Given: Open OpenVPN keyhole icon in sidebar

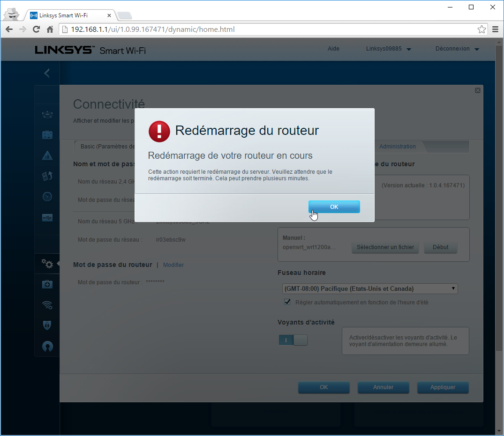Looking at the screenshot, I should (47, 346).
